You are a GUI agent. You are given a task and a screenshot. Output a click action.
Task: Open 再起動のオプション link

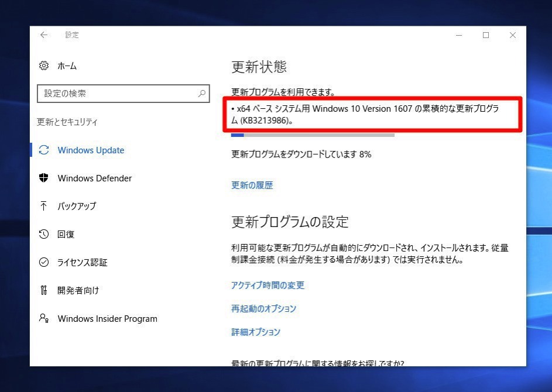[263, 308]
